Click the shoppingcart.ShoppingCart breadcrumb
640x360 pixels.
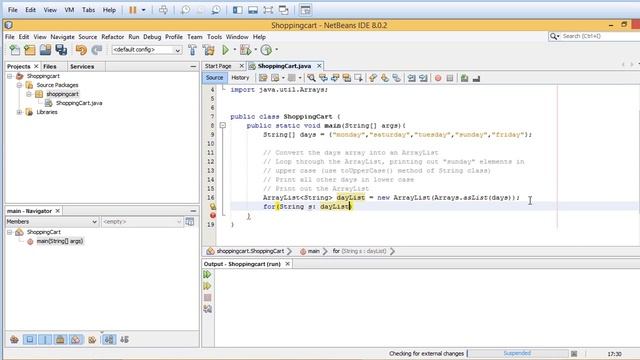[250, 251]
